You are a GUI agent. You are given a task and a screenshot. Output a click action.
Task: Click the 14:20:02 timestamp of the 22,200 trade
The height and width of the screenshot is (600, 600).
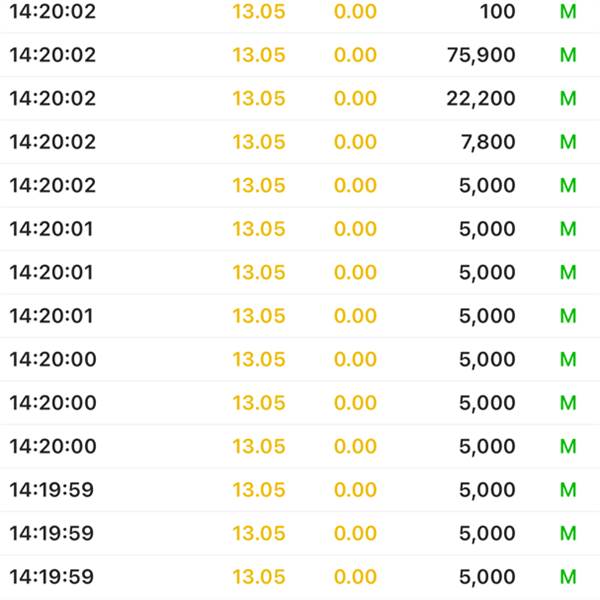point(53,99)
